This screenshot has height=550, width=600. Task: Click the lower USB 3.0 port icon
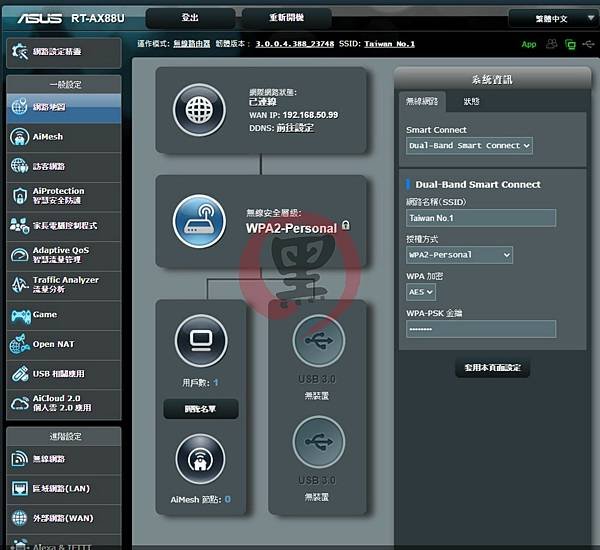pyautogui.click(x=319, y=441)
